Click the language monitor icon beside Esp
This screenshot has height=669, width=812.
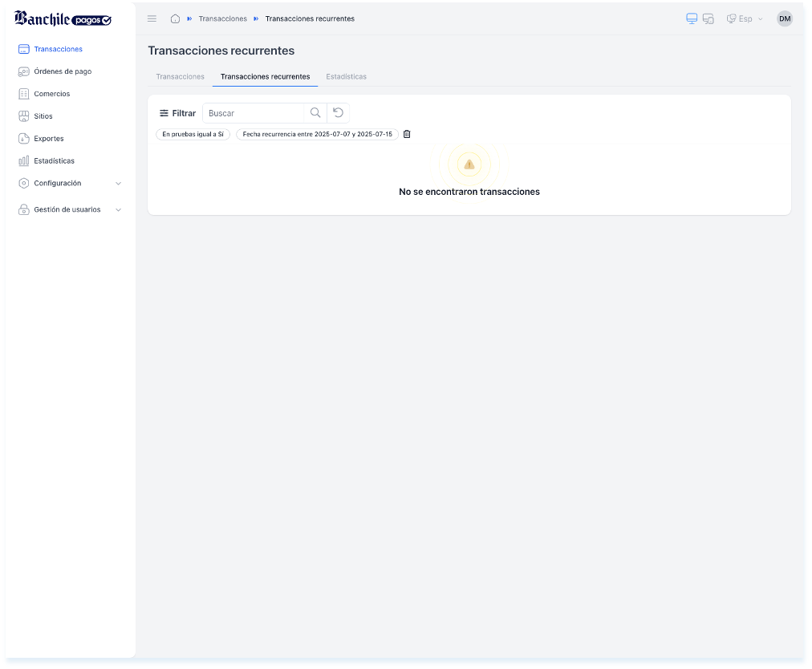(x=731, y=18)
